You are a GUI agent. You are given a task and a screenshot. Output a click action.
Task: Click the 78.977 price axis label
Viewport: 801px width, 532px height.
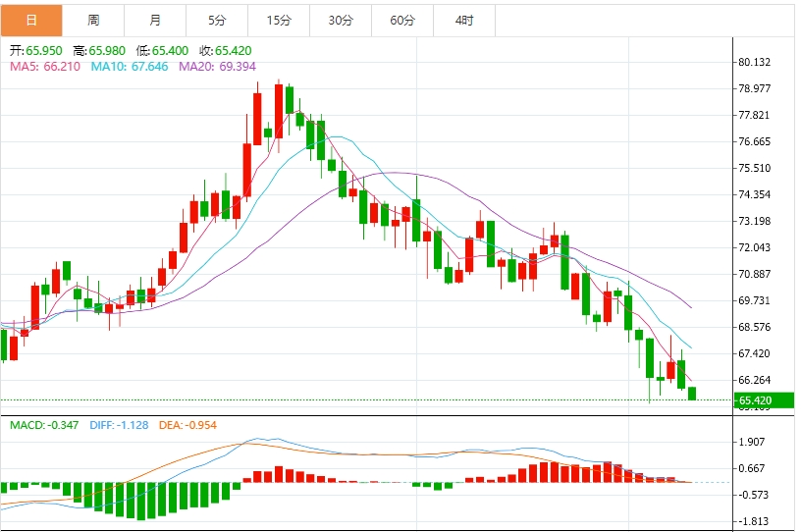pyautogui.click(x=755, y=89)
